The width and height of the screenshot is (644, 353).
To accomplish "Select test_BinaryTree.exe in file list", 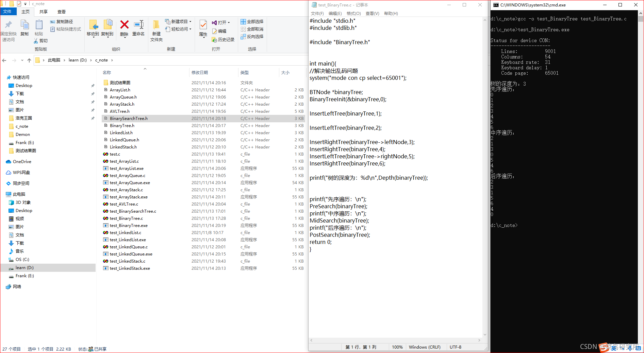I will [129, 226].
